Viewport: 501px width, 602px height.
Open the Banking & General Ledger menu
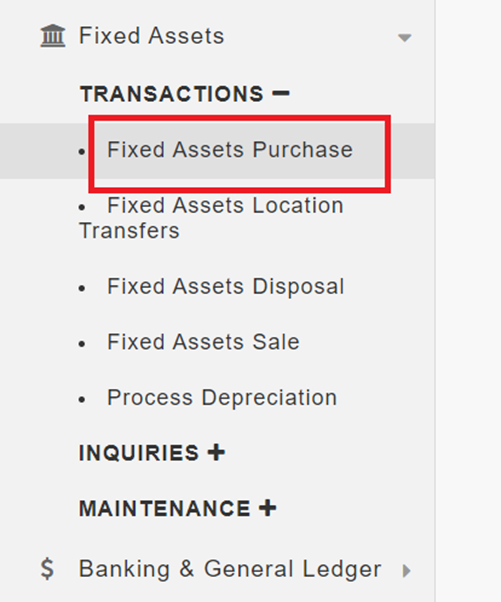click(x=230, y=569)
